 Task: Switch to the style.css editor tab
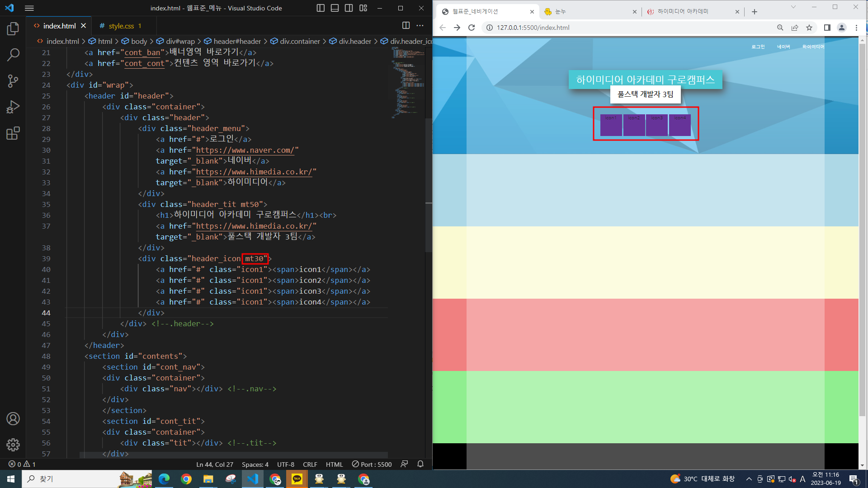[x=121, y=26]
